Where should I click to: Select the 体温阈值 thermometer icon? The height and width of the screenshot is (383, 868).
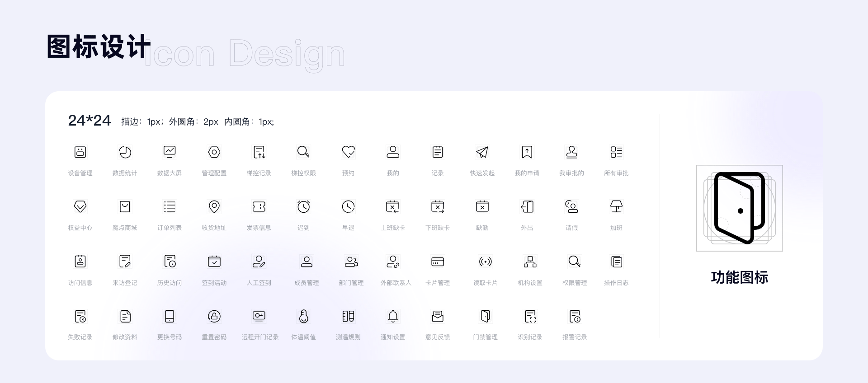click(x=303, y=316)
